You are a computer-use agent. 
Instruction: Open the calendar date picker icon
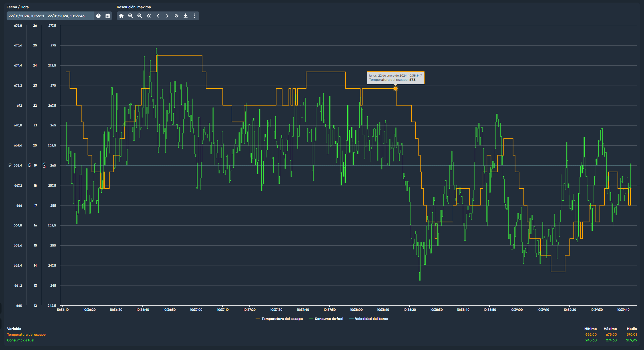click(108, 16)
